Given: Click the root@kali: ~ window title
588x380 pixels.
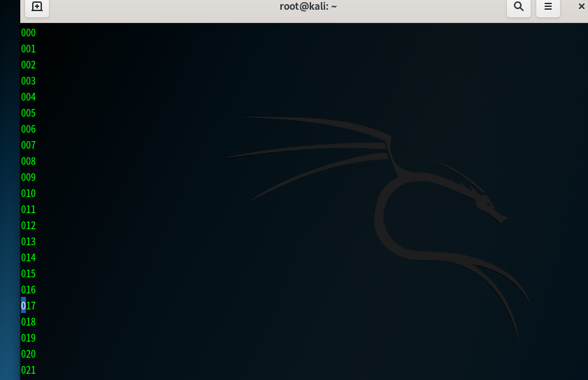Looking at the screenshot, I should click(x=308, y=6).
